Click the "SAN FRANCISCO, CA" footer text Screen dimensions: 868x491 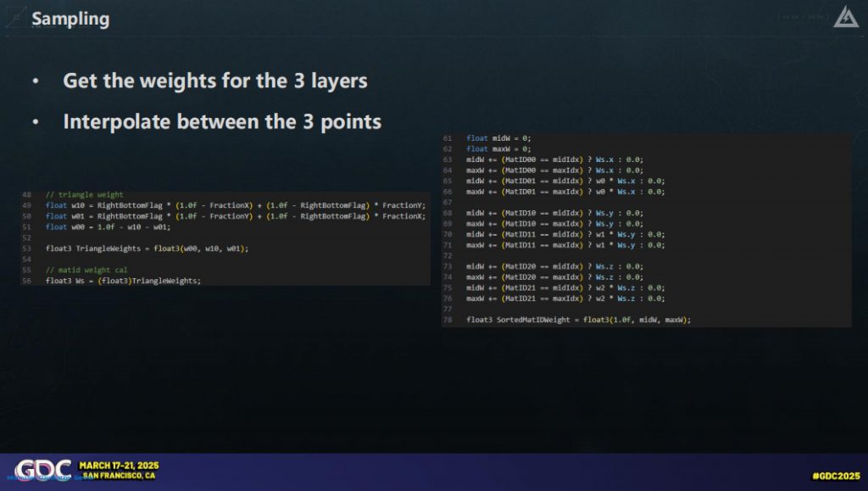[x=119, y=476]
